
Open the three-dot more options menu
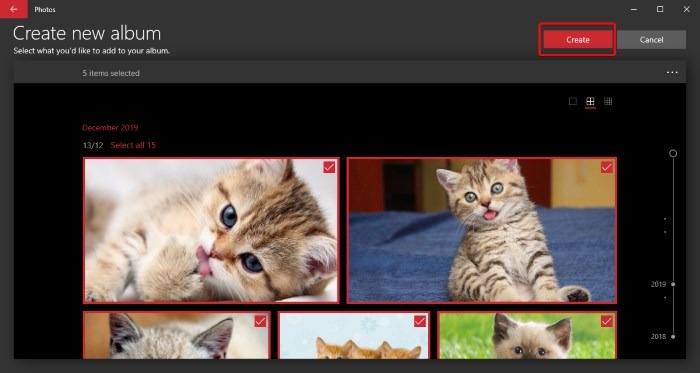pyautogui.click(x=672, y=73)
